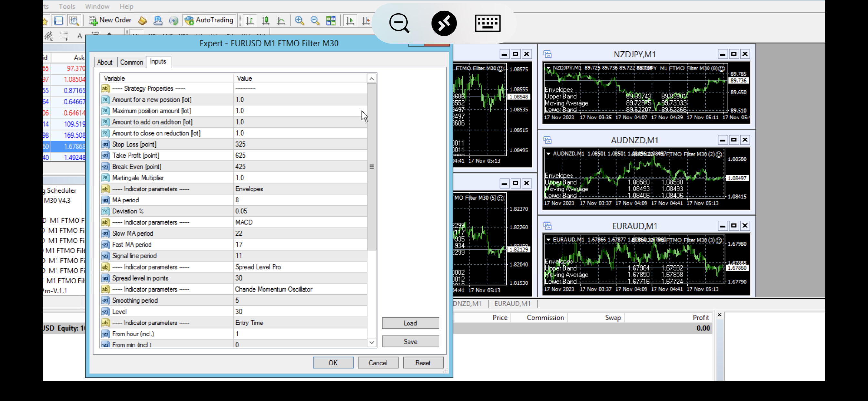Viewport: 868px width, 401px height.
Task: Tap the remote desktop connection overlay icon
Action: [444, 23]
